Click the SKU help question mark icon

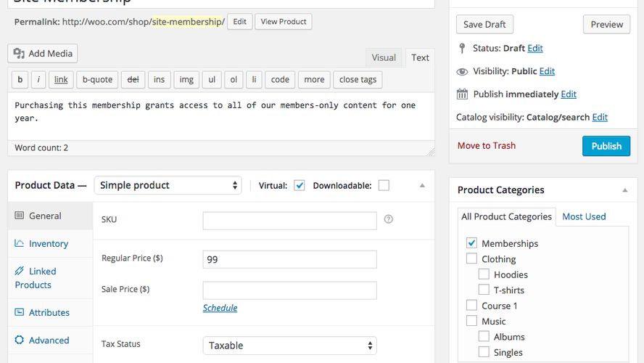pyautogui.click(x=389, y=219)
